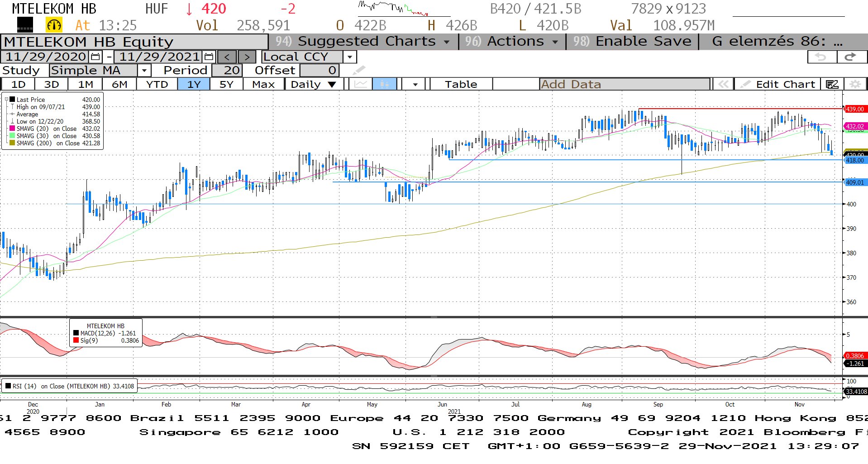Click the Sig(9) red legend swatch
This screenshot has height=464, width=868.
click(76, 340)
